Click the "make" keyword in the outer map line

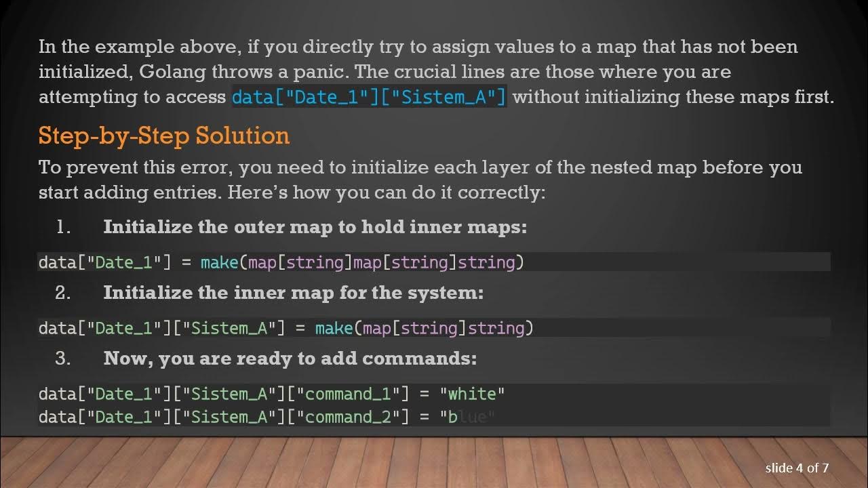pyautogui.click(x=219, y=262)
